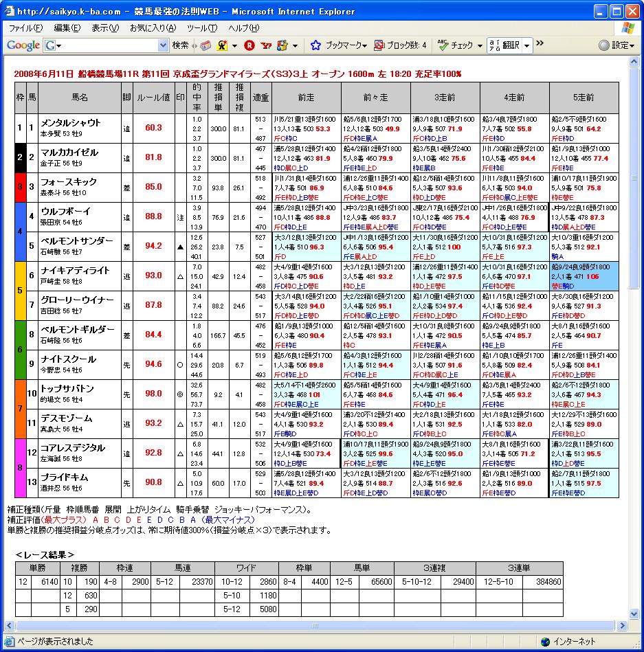Click the 前走 column header
Image resolution: width=644 pixels, height=652 pixels.
(306, 98)
